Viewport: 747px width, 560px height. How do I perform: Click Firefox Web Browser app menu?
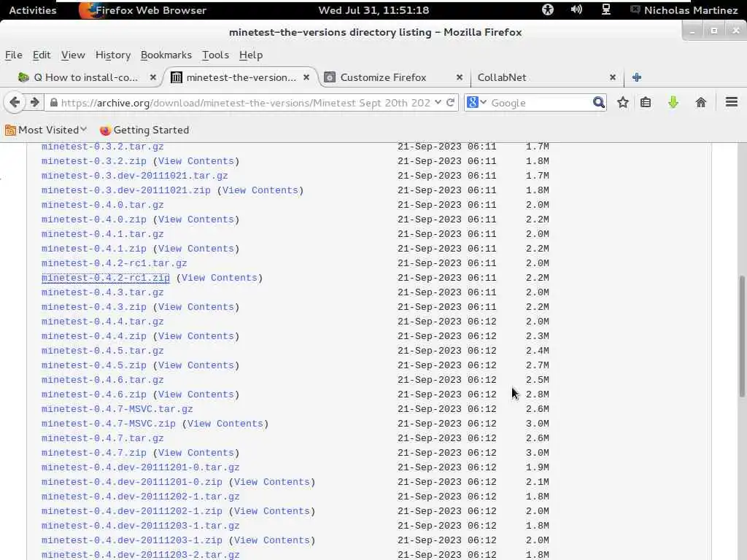click(x=143, y=10)
